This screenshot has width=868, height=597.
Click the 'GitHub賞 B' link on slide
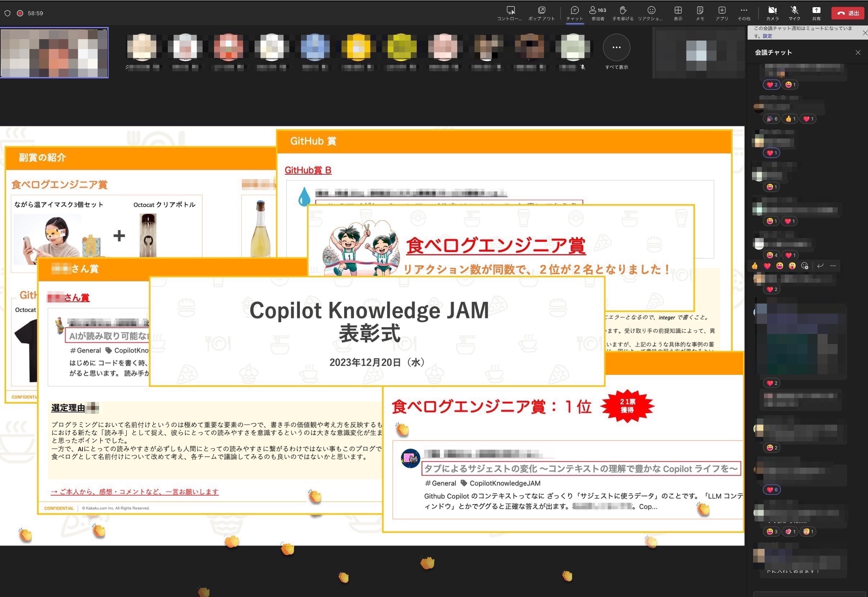click(x=308, y=170)
